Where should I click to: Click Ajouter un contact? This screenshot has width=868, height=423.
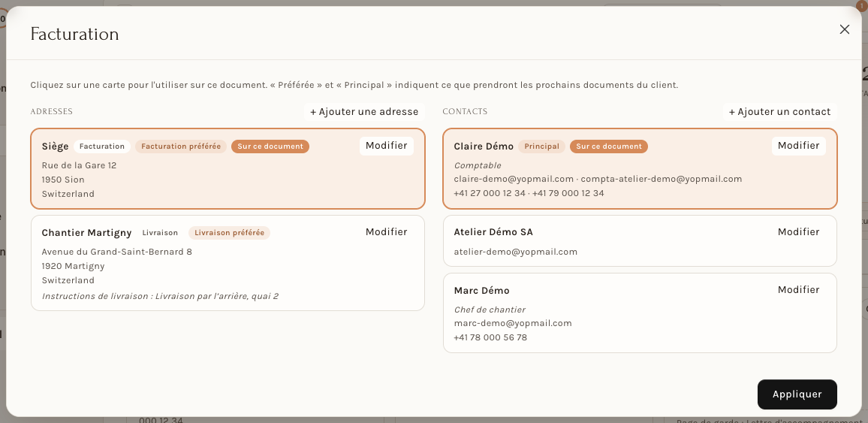tap(779, 112)
